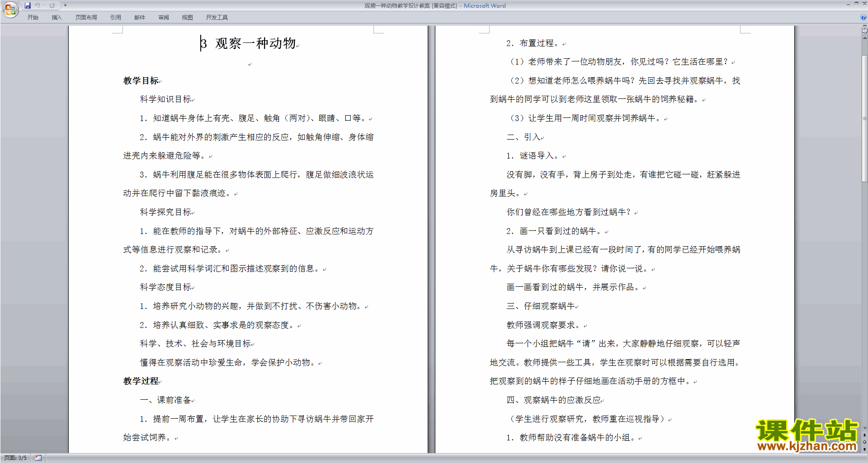The width and height of the screenshot is (868, 463).
Task: Click the split bar handle above the scrollbar
Action: (x=864, y=26)
